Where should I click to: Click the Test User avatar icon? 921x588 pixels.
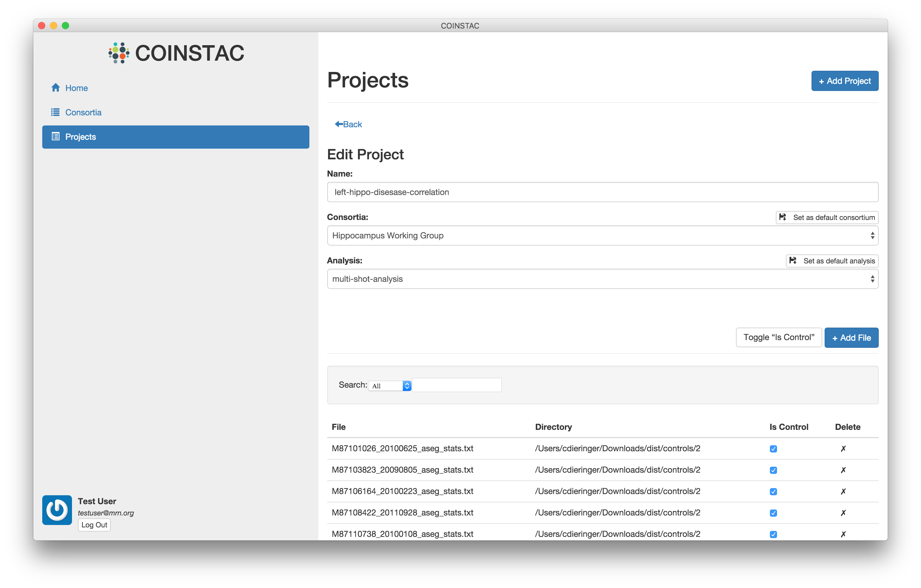tap(57, 510)
